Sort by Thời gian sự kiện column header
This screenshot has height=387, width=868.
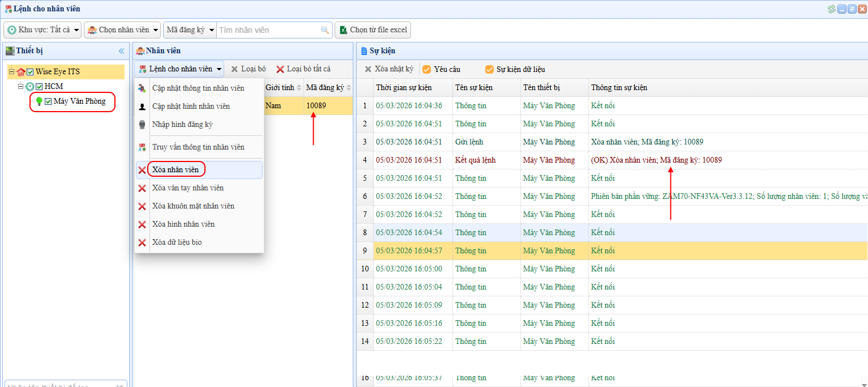tap(404, 88)
